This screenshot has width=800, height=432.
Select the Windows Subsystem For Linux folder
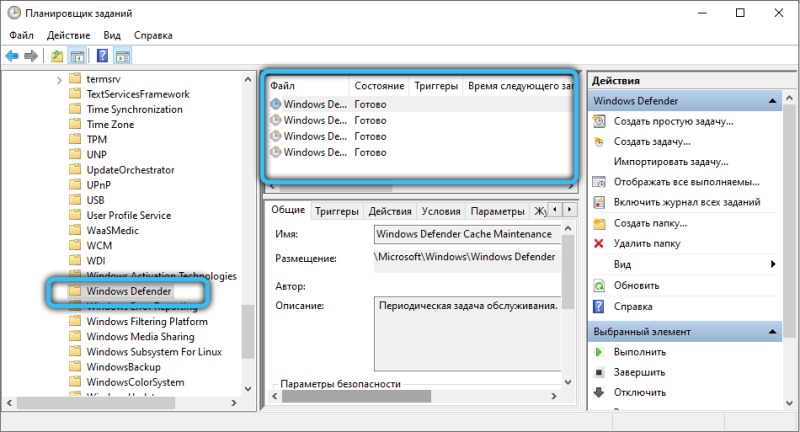point(154,352)
